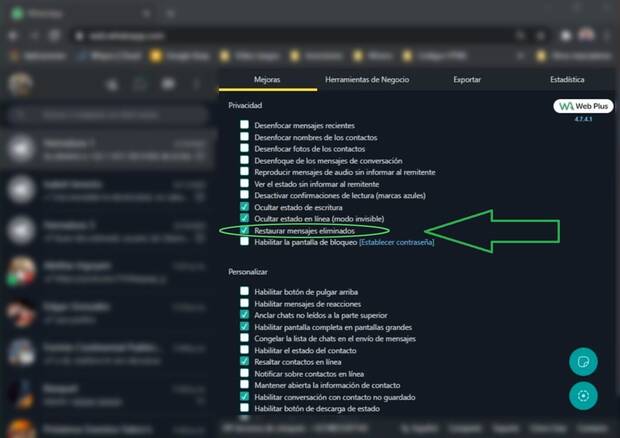Enable Ver el estado sin informar al remitente
Image resolution: width=620 pixels, height=438 pixels.
pos(244,183)
